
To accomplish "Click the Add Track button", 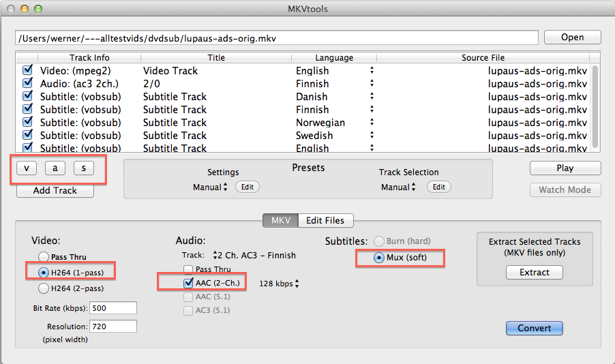I will coord(55,191).
